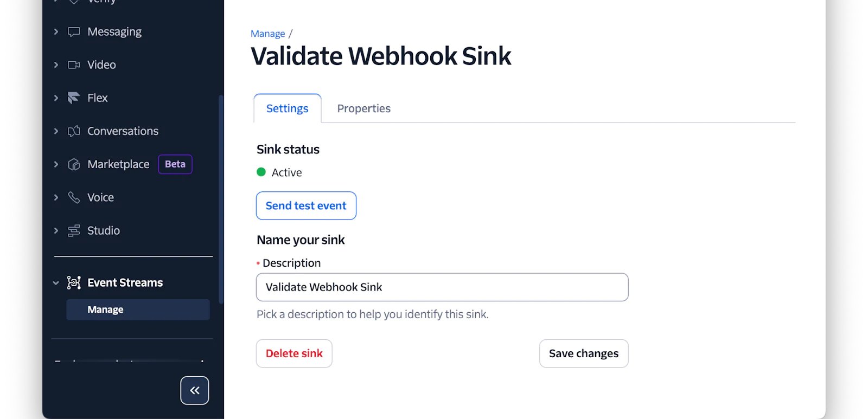The height and width of the screenshot is (419, 868).
Task: Click the Event Streams icon
Action: tap(74, 282)
